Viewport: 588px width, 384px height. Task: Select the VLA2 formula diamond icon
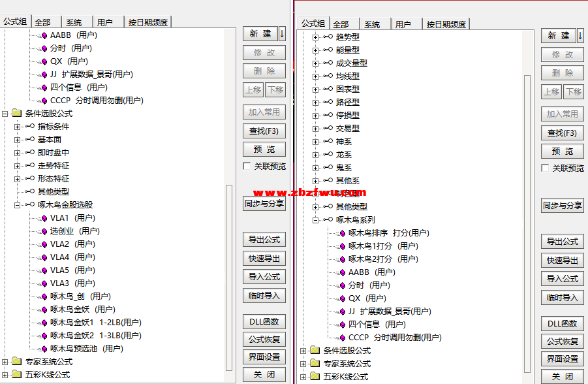click(44, 245)
